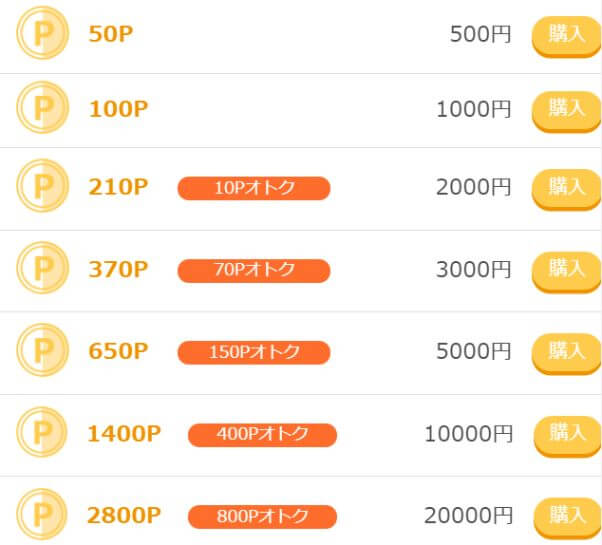Click the 400Pオトク bonus badge
Screen dimensions: 602x545
point(262,434)
